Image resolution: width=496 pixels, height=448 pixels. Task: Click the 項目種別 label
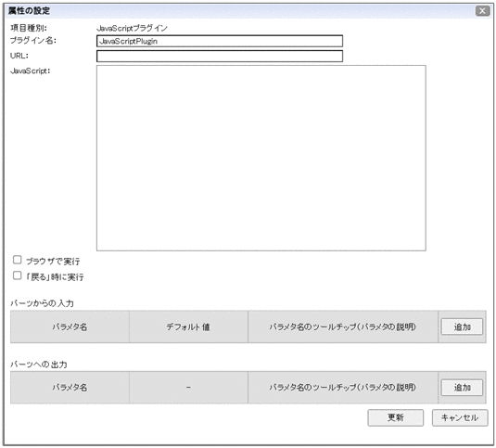pos(29,28)
